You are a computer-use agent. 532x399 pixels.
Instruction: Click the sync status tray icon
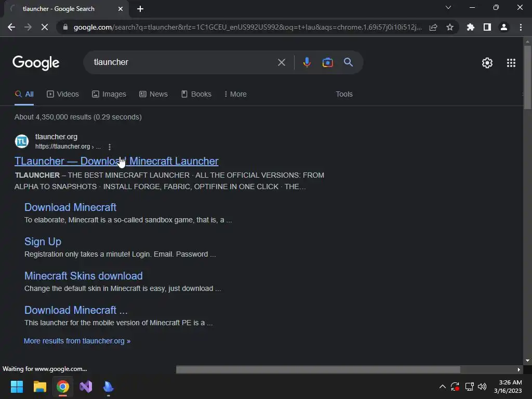[455, 387]
